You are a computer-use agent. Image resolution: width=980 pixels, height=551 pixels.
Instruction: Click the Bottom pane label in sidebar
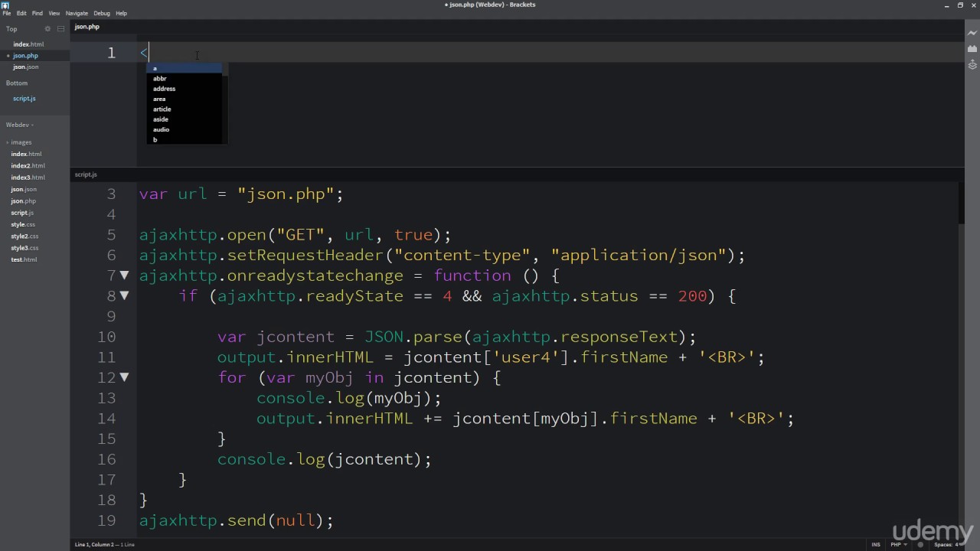coord(17,83)
